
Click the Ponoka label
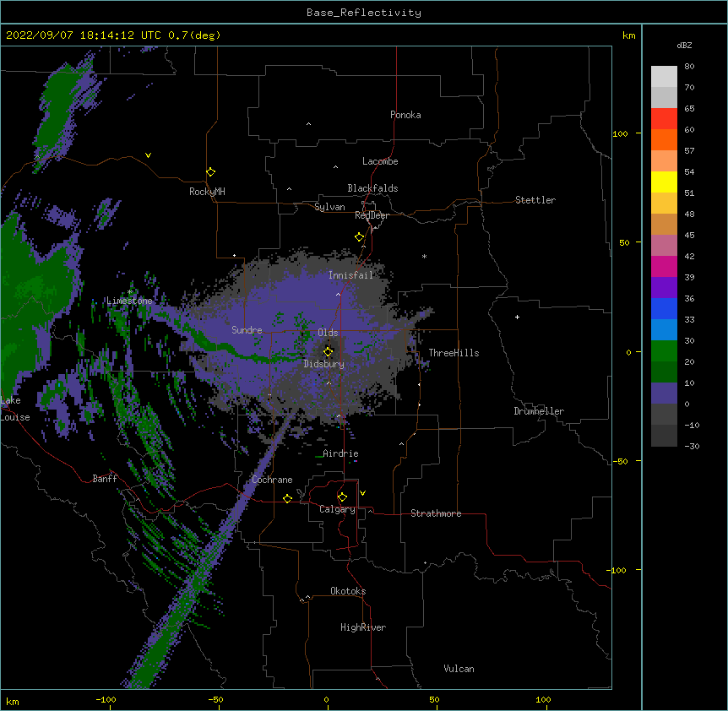point(405,115)
